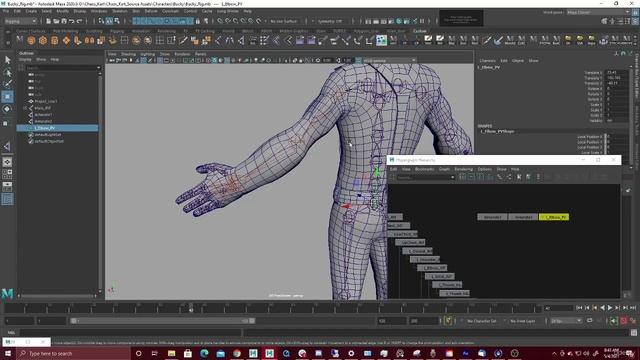
Task: Toggle the Channel Box panel icon at top right
Action: tap(636, 20)
